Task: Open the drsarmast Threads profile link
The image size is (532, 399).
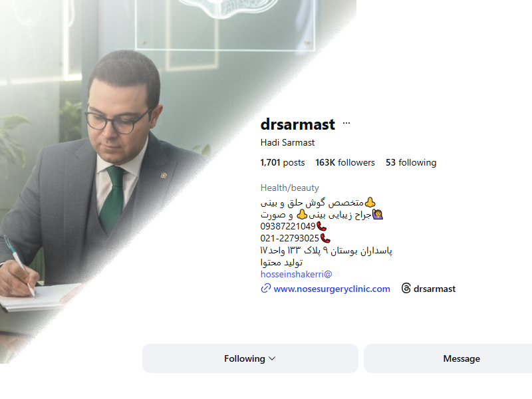Action: (x=434, y=289)
